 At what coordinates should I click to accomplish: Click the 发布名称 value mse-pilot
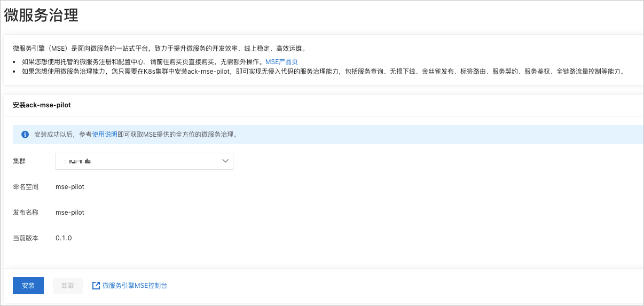point(70,213)
